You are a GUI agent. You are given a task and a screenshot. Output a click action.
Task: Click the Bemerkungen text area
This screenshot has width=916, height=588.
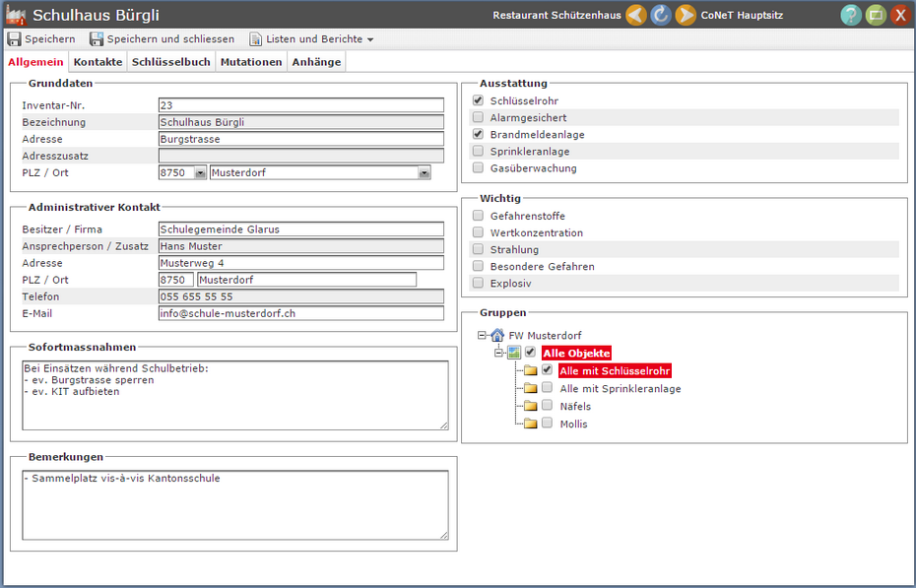[234, 504]
